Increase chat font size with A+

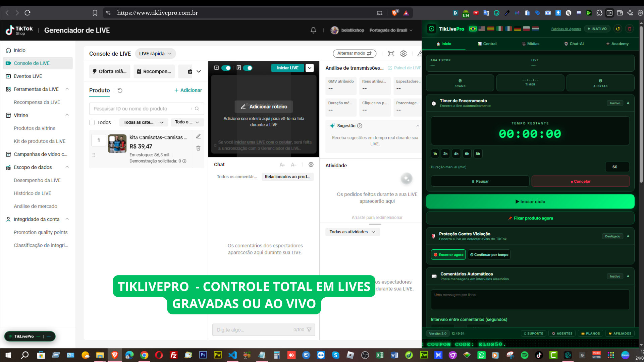pos(282,165)
